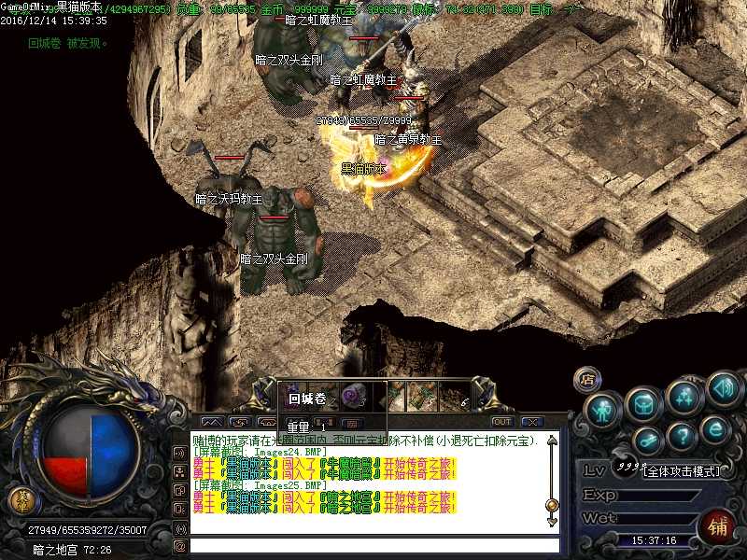This screenshot has height=560, width=747.
Task: Click the gold 英雄 hero button
Action: 21,501
